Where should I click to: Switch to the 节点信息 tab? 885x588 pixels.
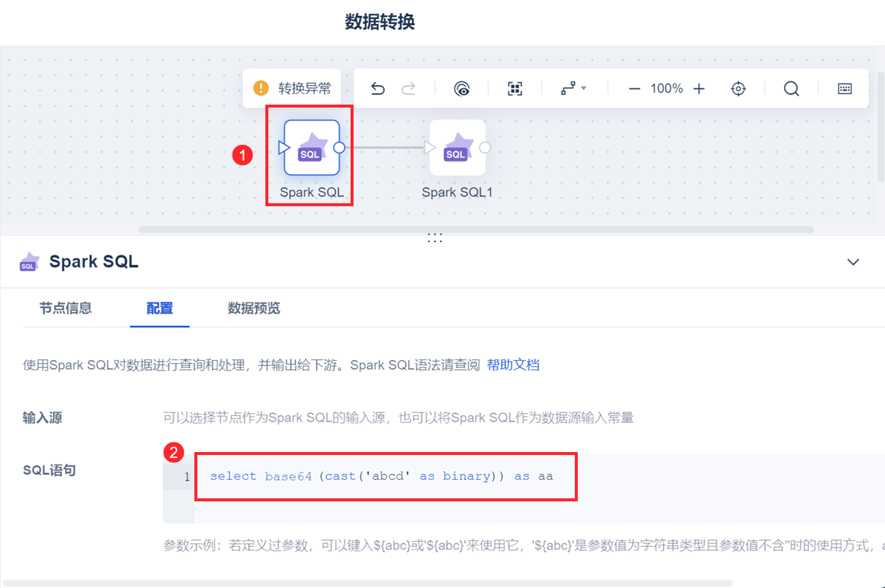pyautogui.click(x=66, y=308)
